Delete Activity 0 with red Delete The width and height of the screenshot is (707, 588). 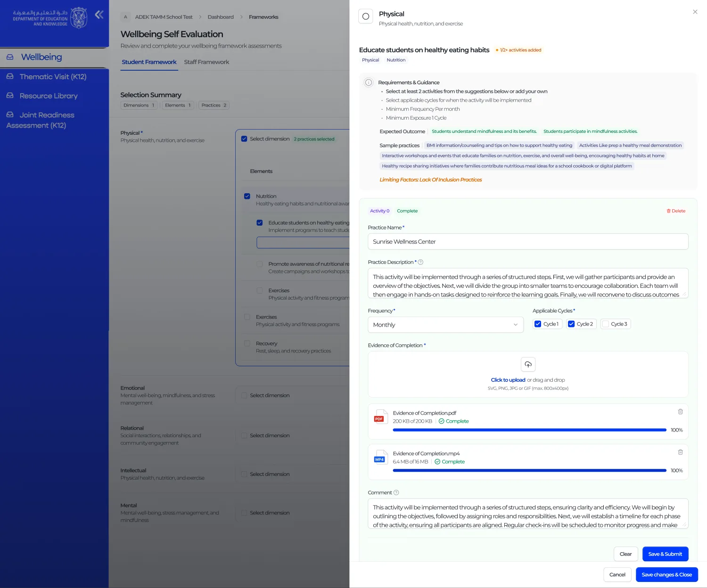point(676,211)
